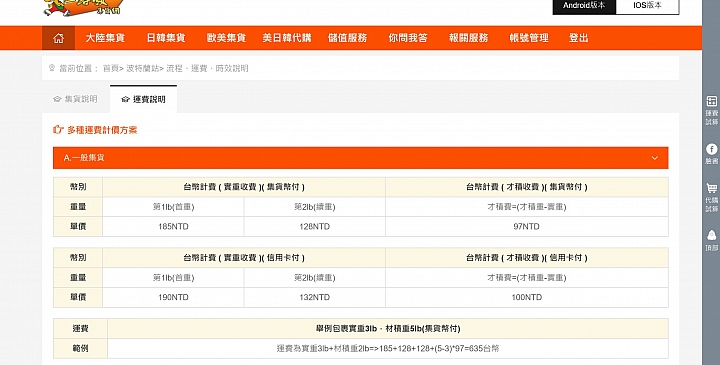The image size is (720, 365).
Task: Click hand pointer icon beside 多種運費計價方案
Action: pos(58,130)
